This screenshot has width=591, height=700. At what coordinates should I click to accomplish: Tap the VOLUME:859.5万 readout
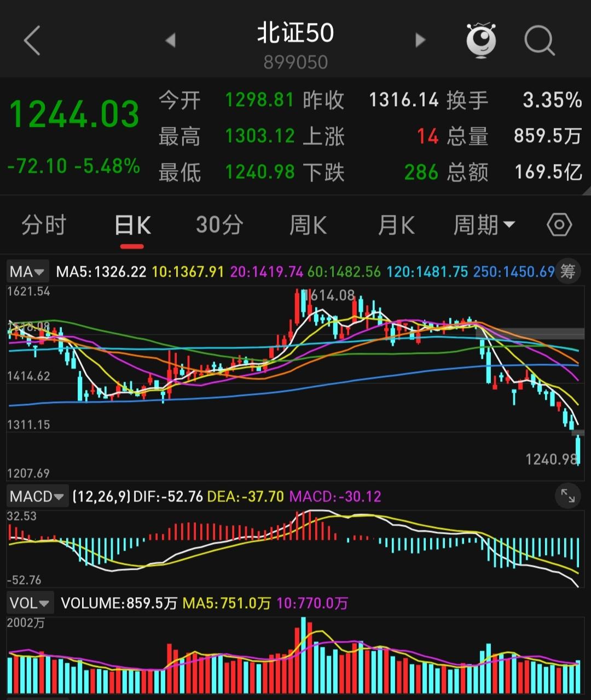[119, 603]
